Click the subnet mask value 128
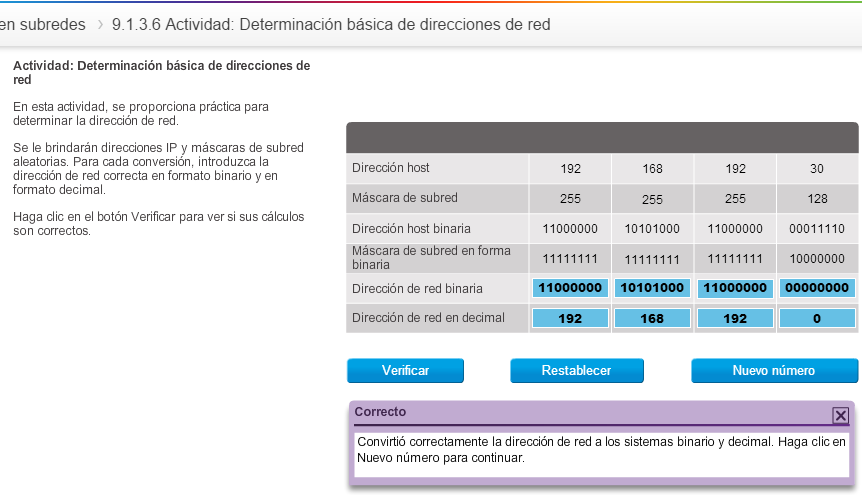862x495 pixels. pyautogui.click(x=817, y=199)
